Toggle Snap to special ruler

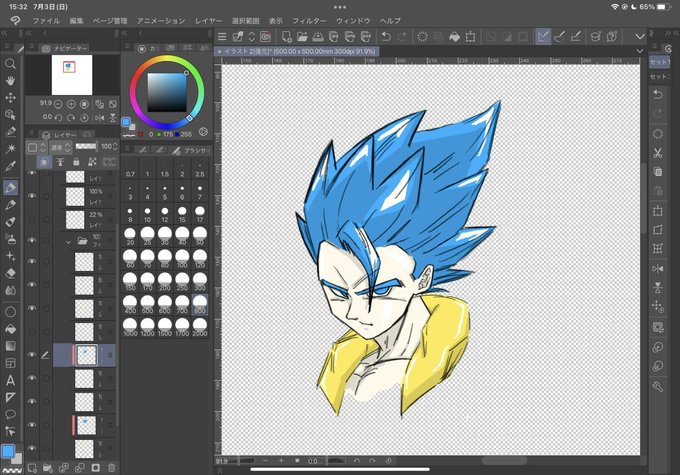559,37
